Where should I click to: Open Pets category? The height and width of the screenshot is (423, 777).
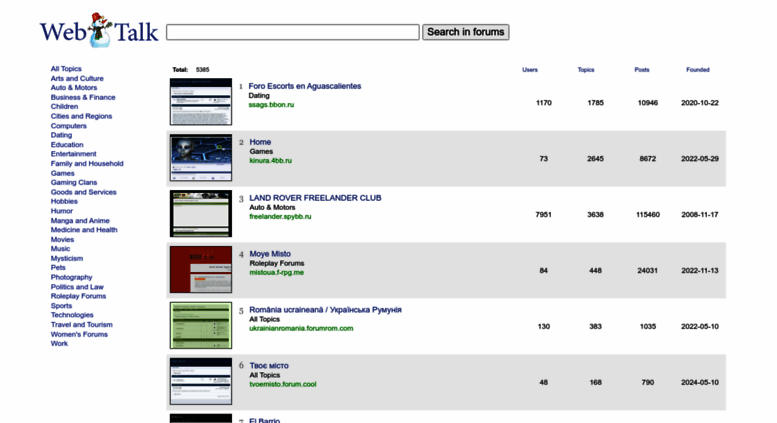(x=57, y=267)
